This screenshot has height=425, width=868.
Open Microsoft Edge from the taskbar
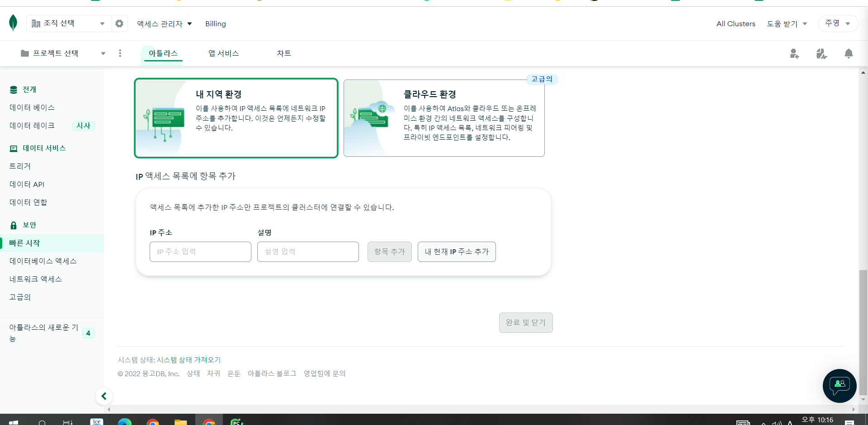pyautogui.click(x=125, y=422)
